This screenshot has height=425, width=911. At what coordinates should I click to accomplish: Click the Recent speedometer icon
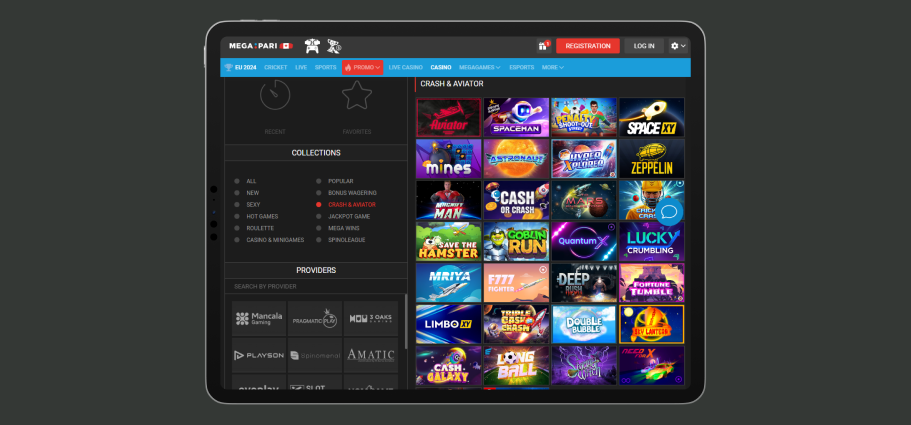click(275, 94)
